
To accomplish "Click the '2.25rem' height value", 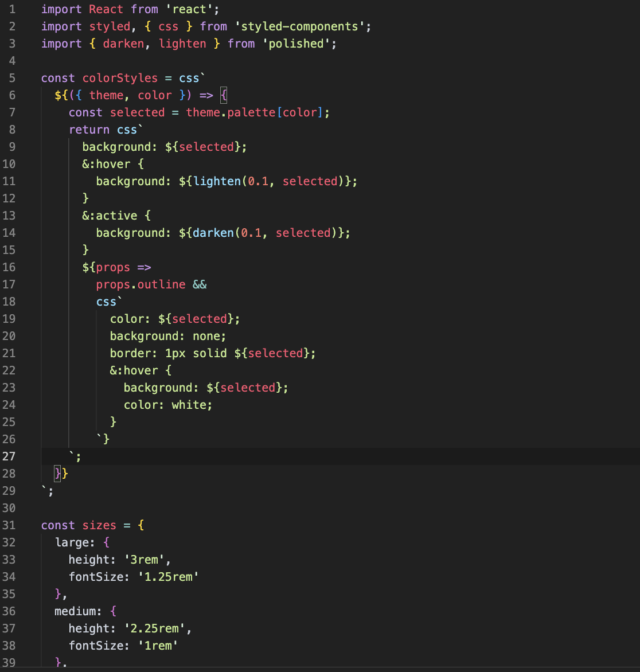I will 154,628.
